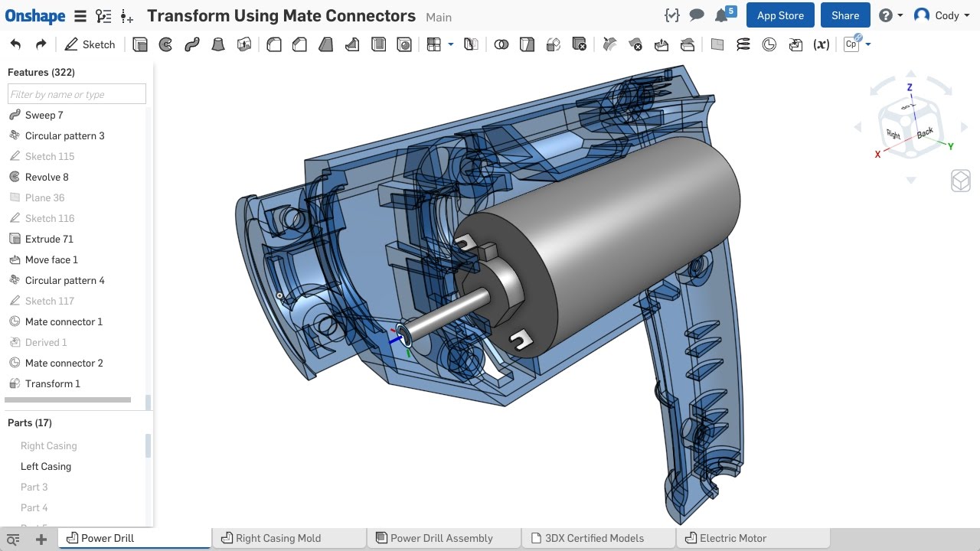Screen dimensions: 980x551
Task: Select the Fillet tool
Action: pos(273,44)
